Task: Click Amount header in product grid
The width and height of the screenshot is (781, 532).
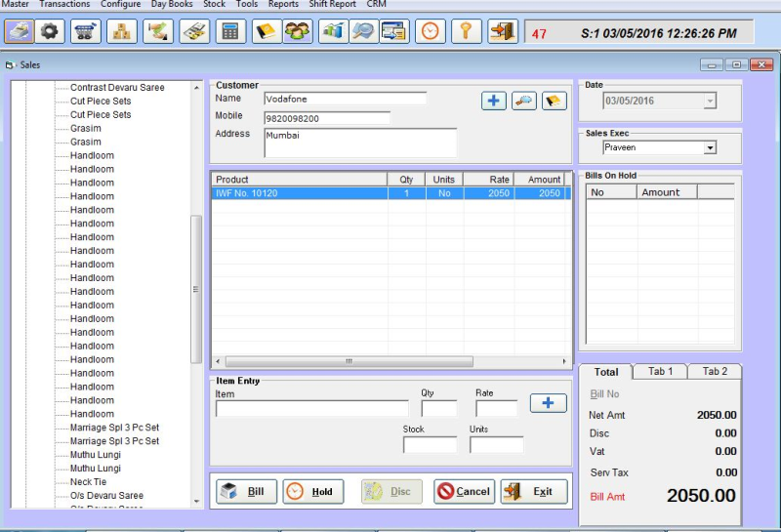Action: tap(539, 180)
